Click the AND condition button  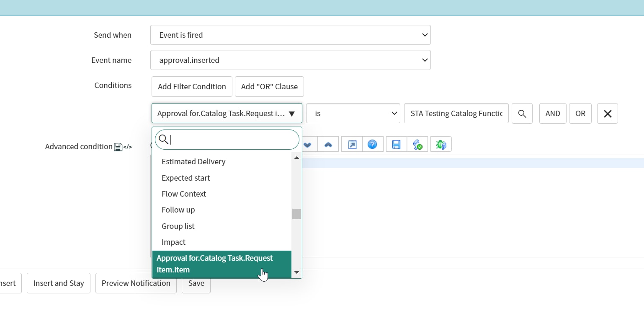(553, 114)
